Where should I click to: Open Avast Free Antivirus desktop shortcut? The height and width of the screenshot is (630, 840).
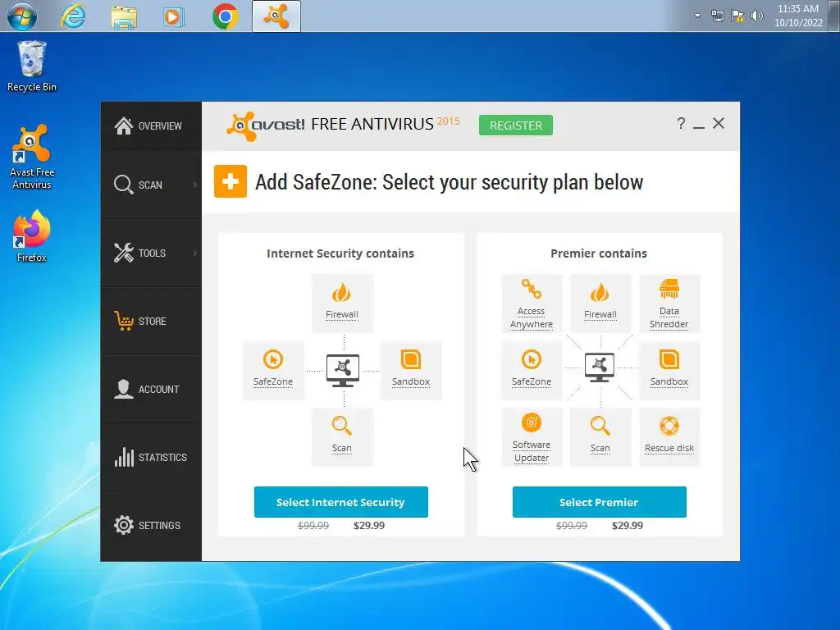click(32, 157)
